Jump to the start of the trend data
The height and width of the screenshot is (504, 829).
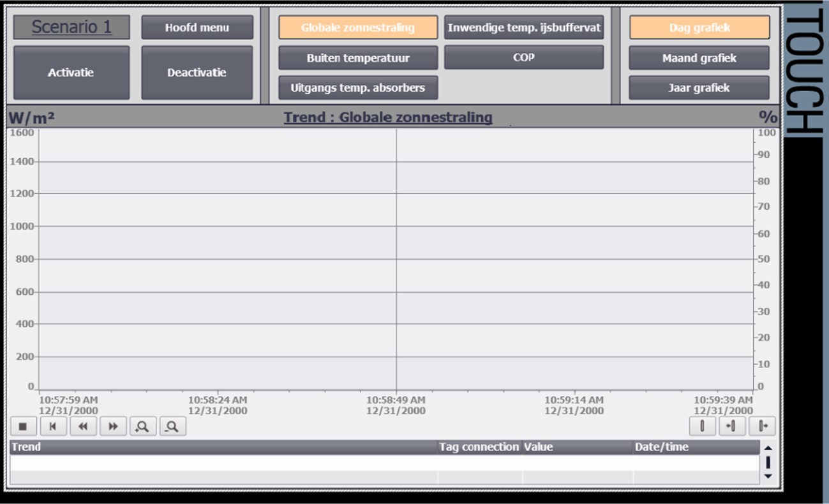(54, 426)
